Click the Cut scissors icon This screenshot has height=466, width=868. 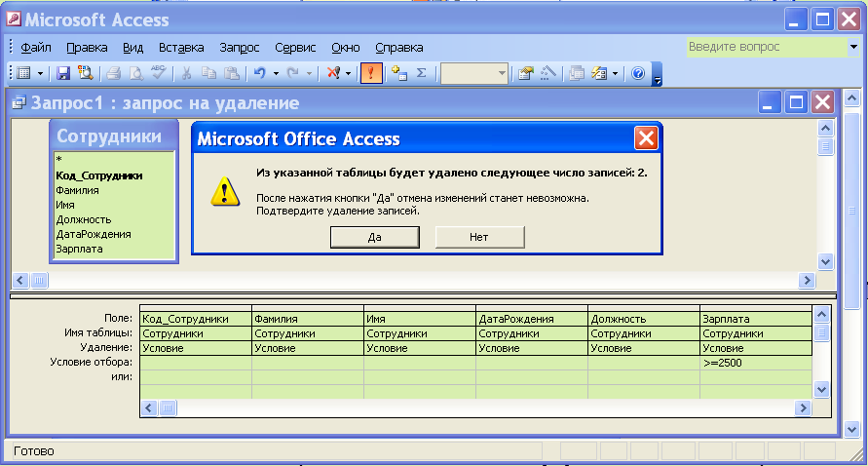point(186,73)
